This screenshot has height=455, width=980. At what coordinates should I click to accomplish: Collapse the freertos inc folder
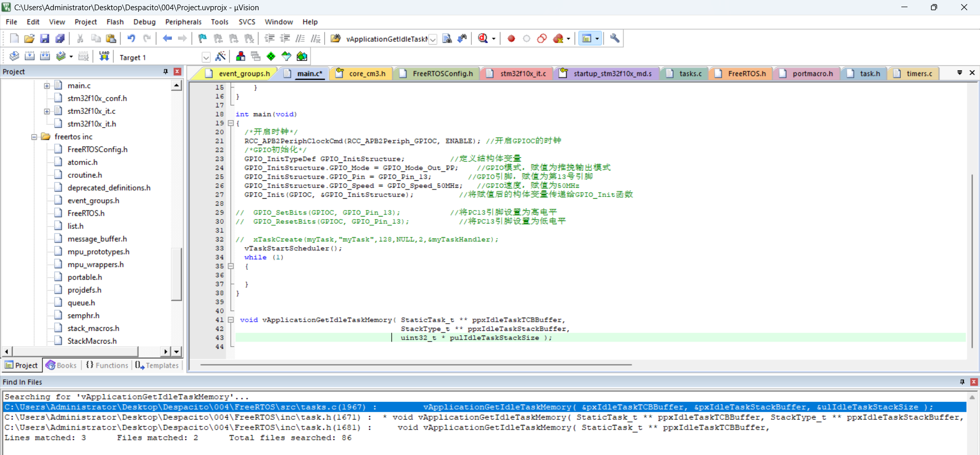point(34,137)
